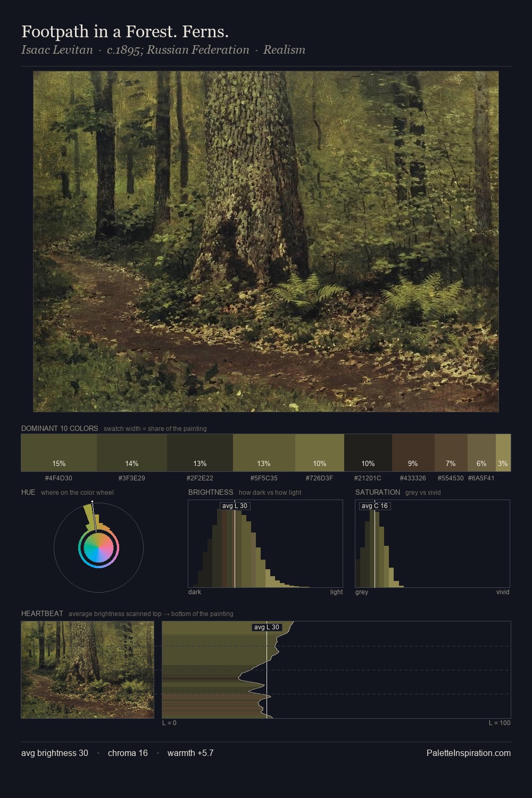Click the 'avg L 30' heartbeat label
The height and width of the screenshot is (798, 532).
(267, 627)
